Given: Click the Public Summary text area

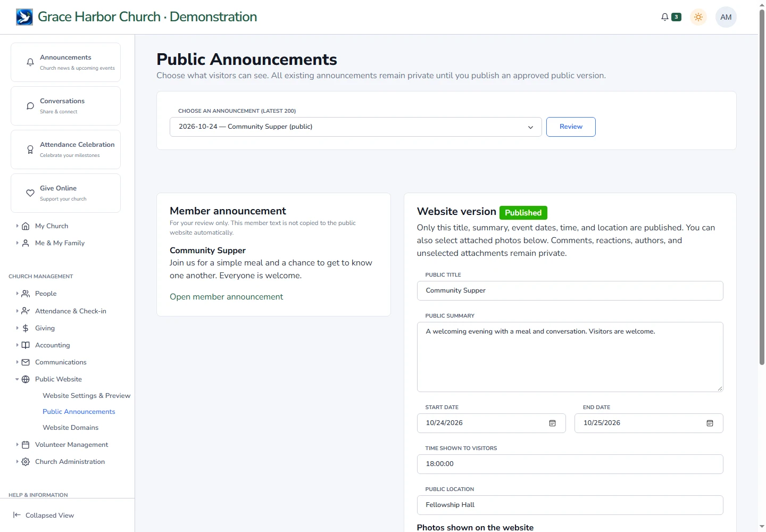Looking at the screenshot, I should click(570, 357).
